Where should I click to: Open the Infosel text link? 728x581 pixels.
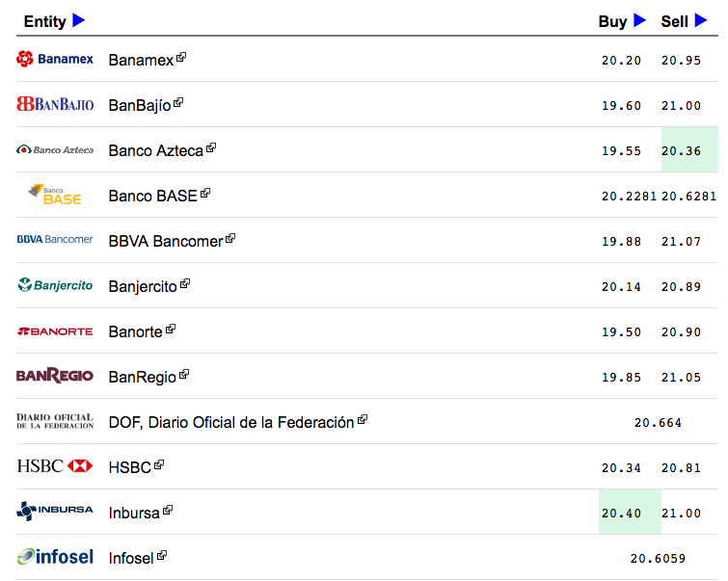[131, 558]
